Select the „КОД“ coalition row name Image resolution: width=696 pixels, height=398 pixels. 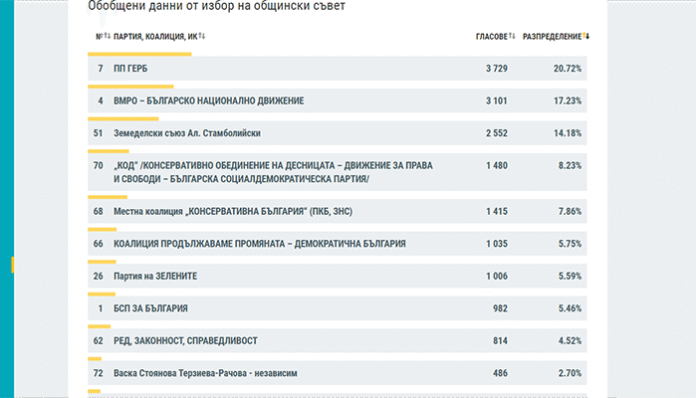(x=273, y=172)
